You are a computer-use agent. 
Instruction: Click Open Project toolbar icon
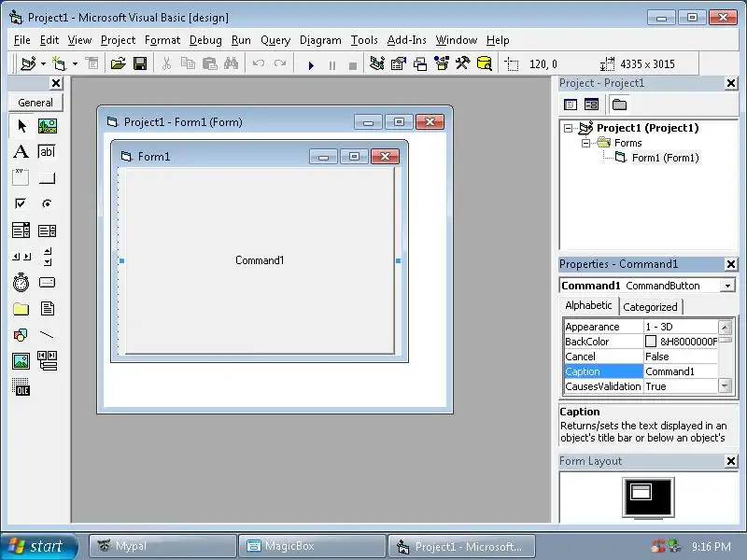pyautogui.click(x=119, y=63)
